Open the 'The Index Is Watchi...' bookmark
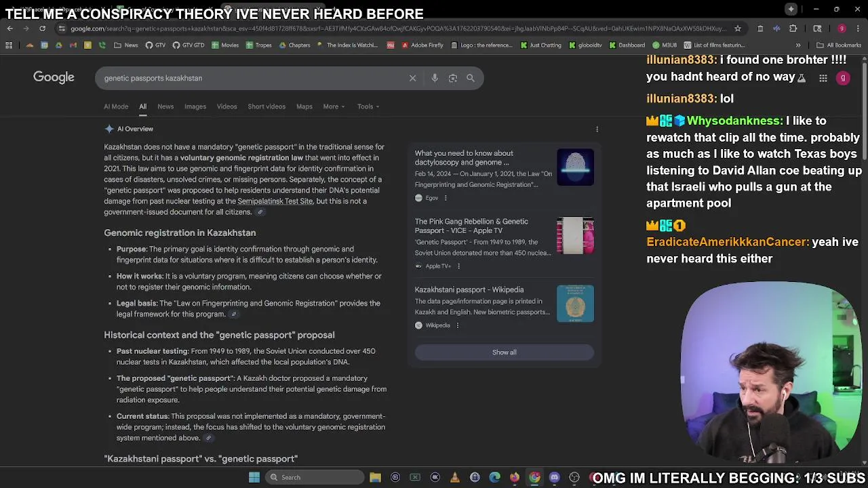This screenshot has width=868, height=488. pos(348,45)
